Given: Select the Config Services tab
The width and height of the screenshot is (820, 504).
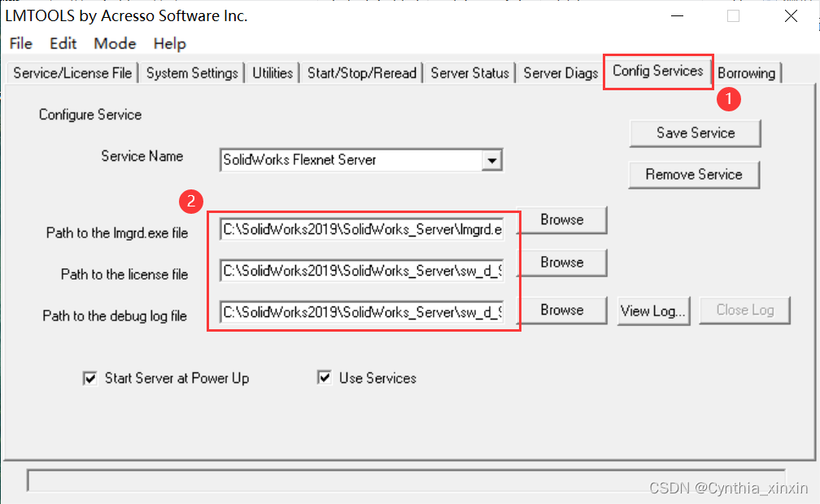Looking at the screenshot, I should pyautogui.click(x=658, y=71).
